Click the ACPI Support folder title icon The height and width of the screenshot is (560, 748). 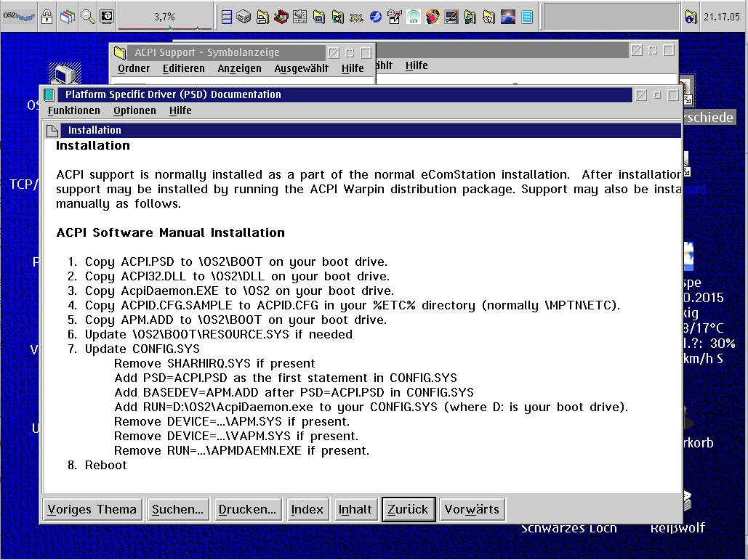coord(120,52)
